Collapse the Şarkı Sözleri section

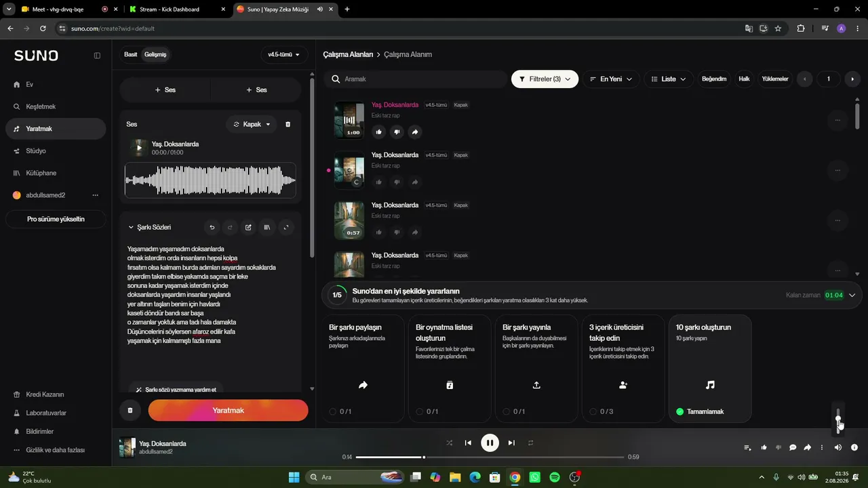click(x=131, y=228)
